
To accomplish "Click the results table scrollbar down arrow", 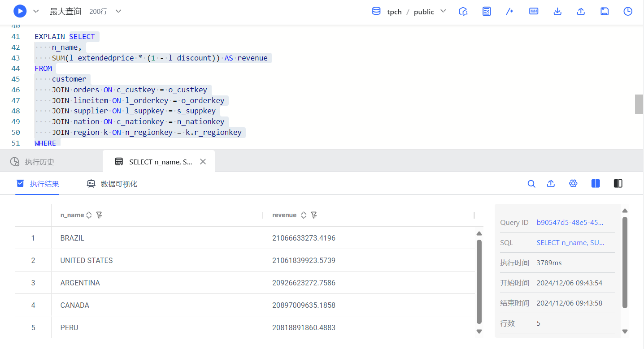I will tap(479, 332).
